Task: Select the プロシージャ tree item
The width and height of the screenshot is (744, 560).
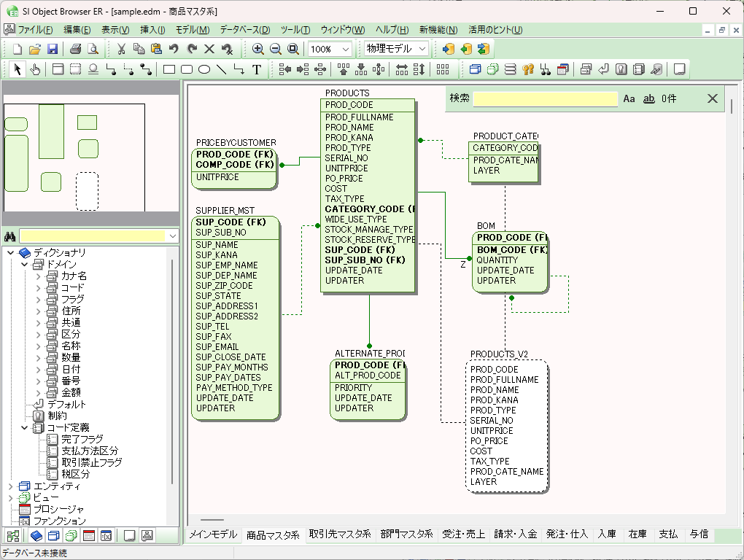Action: pos(58,509)
